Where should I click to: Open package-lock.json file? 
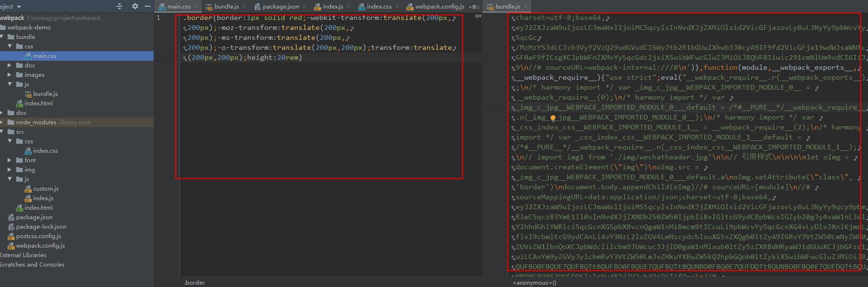41,226
